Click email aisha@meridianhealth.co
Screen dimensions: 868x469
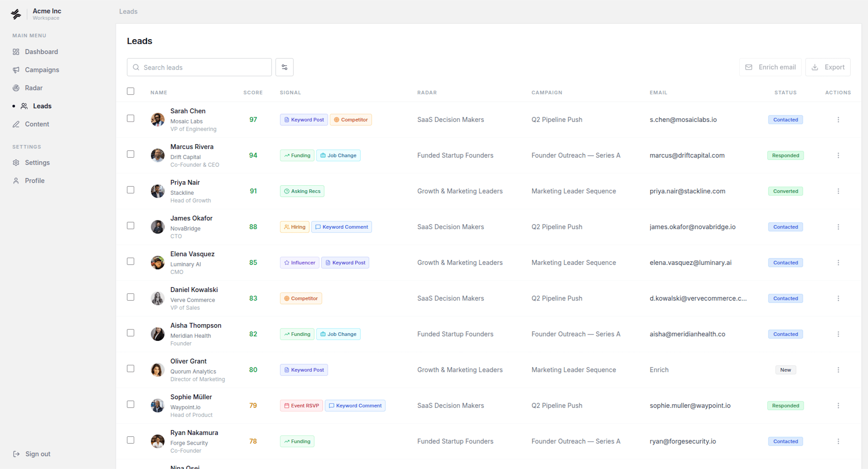(x=687, y=334)
